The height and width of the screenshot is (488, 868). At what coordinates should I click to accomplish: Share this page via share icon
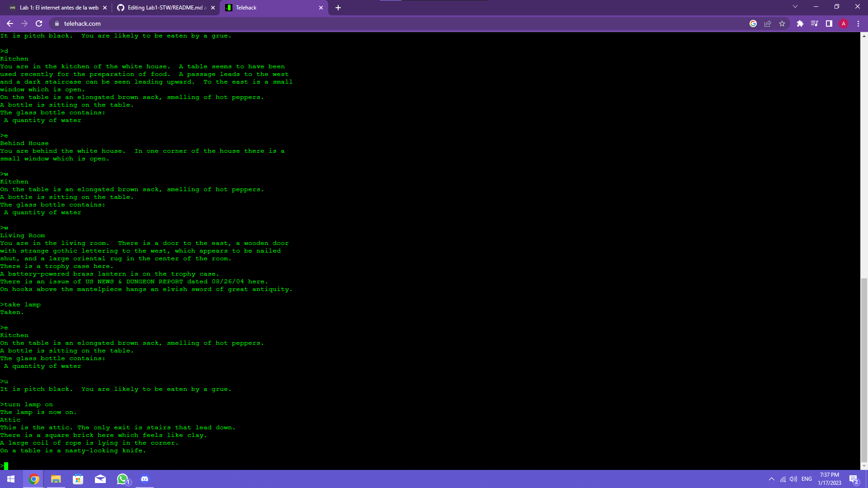coord(768,23)
